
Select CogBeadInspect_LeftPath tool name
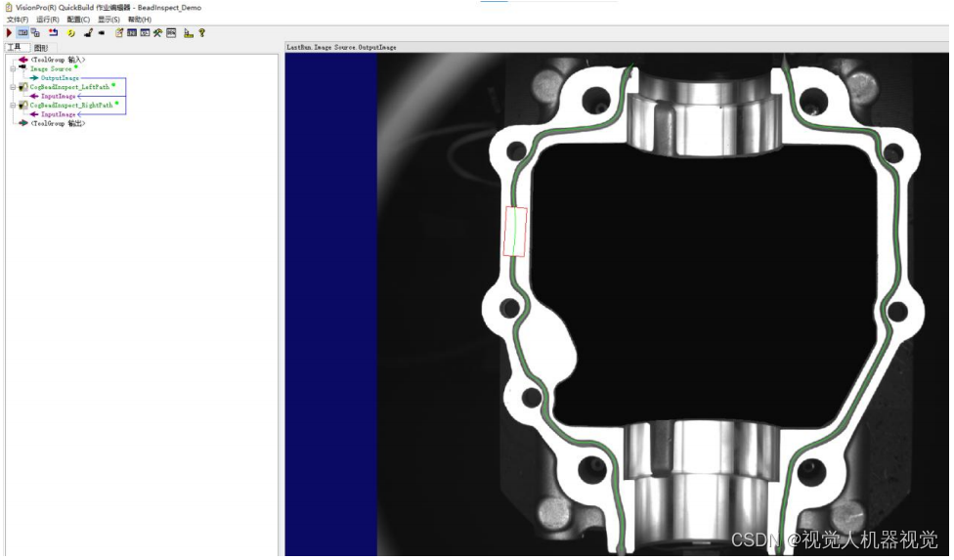pos(70,87)
